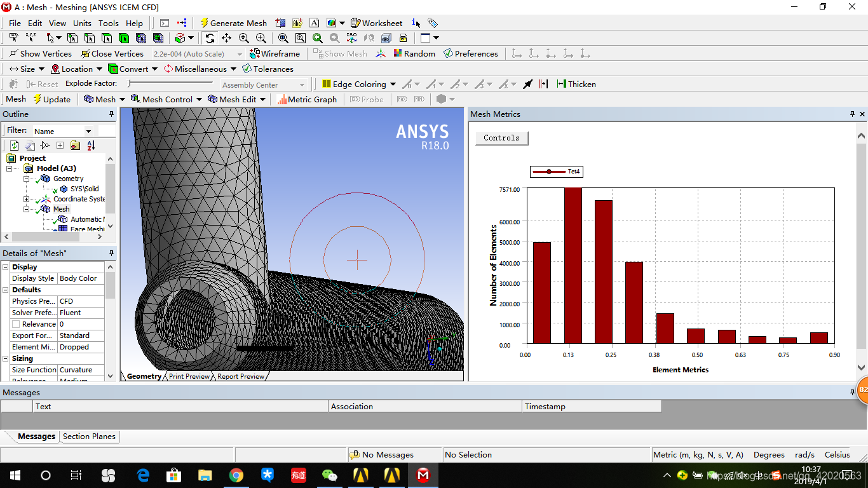Switch to Section Planes tab
This screenshot has width=868, height=488.
(x=89, y=436)
